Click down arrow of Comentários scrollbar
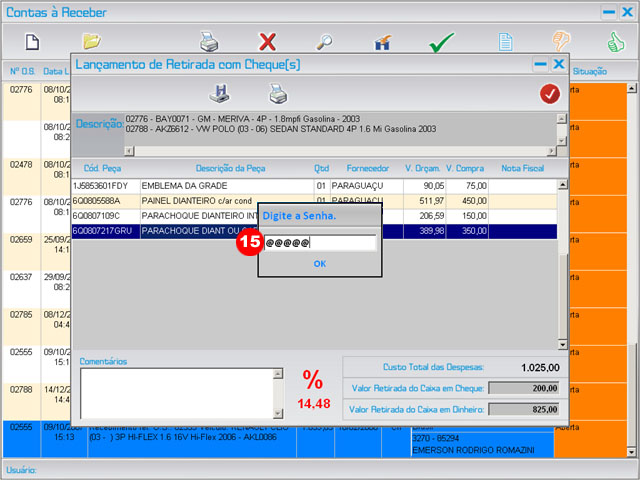 tap(278, 413)
